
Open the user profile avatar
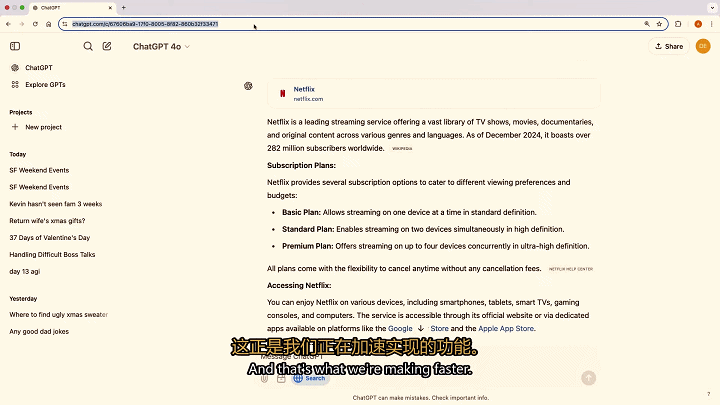[703, 46]
